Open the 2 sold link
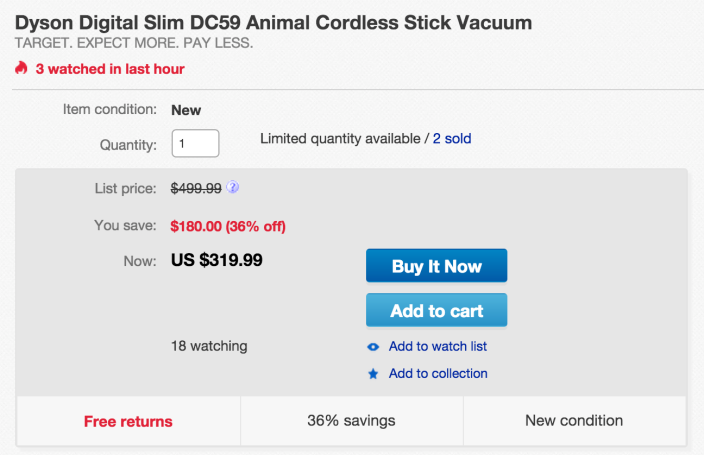Screen dimensions: 704x455 452,139
